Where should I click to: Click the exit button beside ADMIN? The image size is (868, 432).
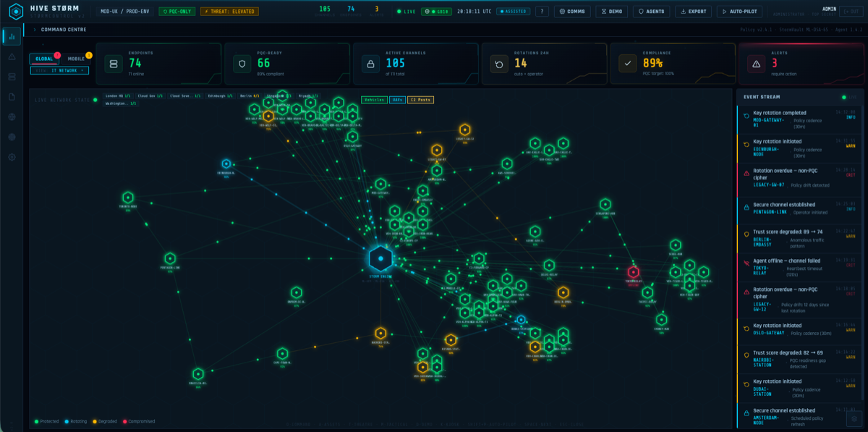(851, 12)
